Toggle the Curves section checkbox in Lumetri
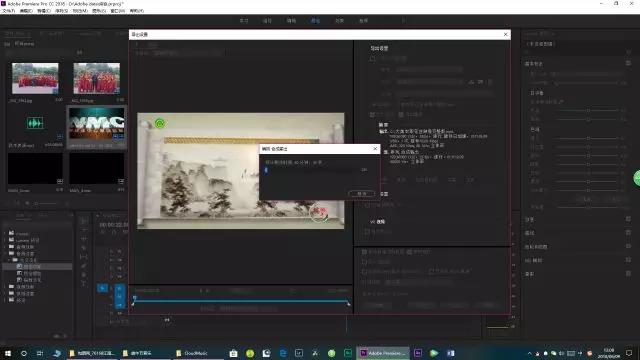The image size is (640, 360). click(628, 233)
